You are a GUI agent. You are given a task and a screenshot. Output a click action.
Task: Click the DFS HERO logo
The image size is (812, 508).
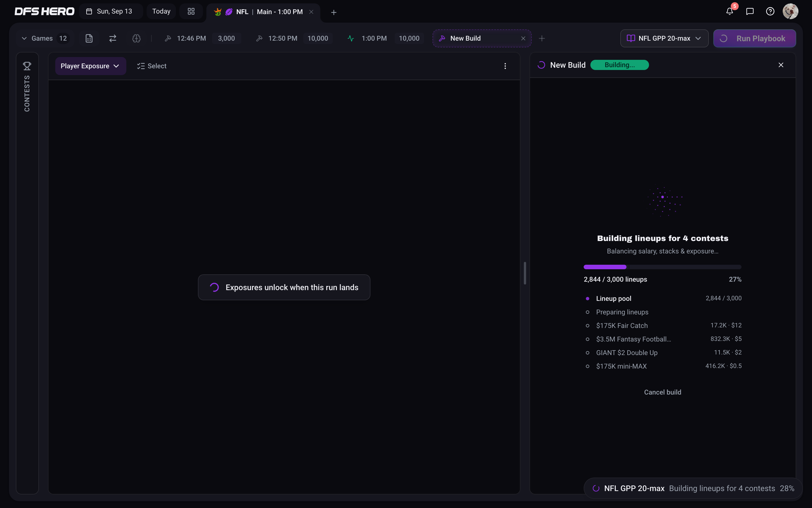44,11
